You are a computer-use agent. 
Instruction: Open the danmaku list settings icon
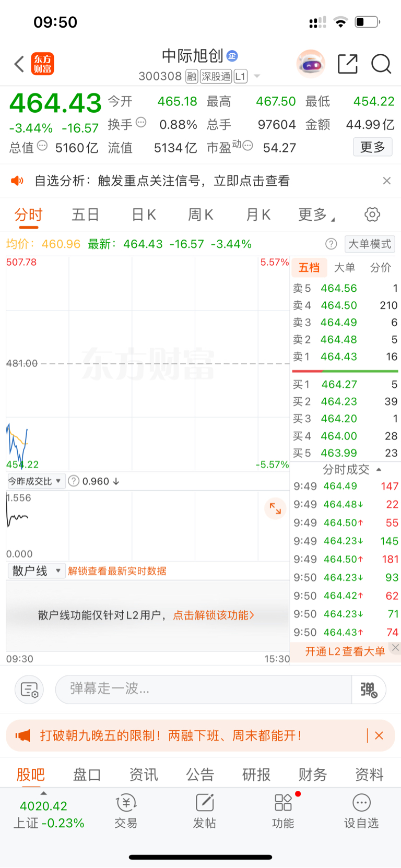click(x=29, y=689)
